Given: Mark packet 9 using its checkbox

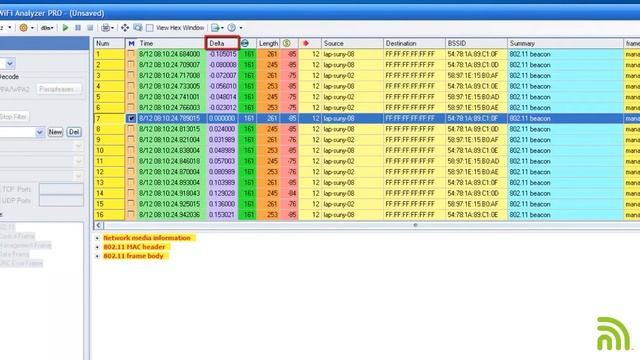Looking at the screenshot, I should click(131, 140).
